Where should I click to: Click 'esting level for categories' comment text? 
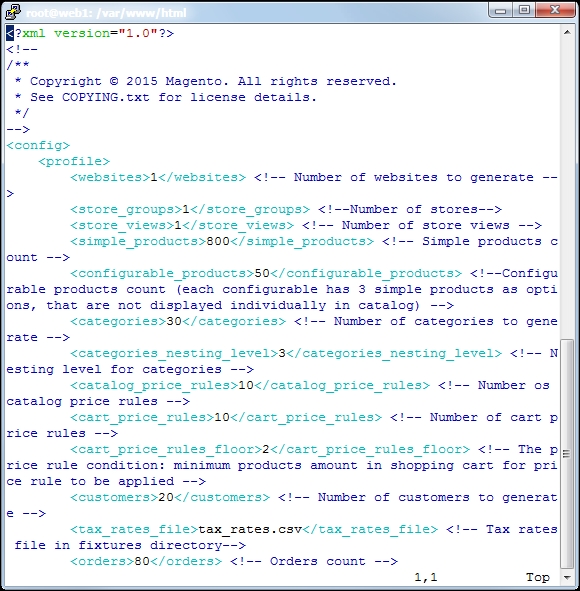click(x=114, y=369)
